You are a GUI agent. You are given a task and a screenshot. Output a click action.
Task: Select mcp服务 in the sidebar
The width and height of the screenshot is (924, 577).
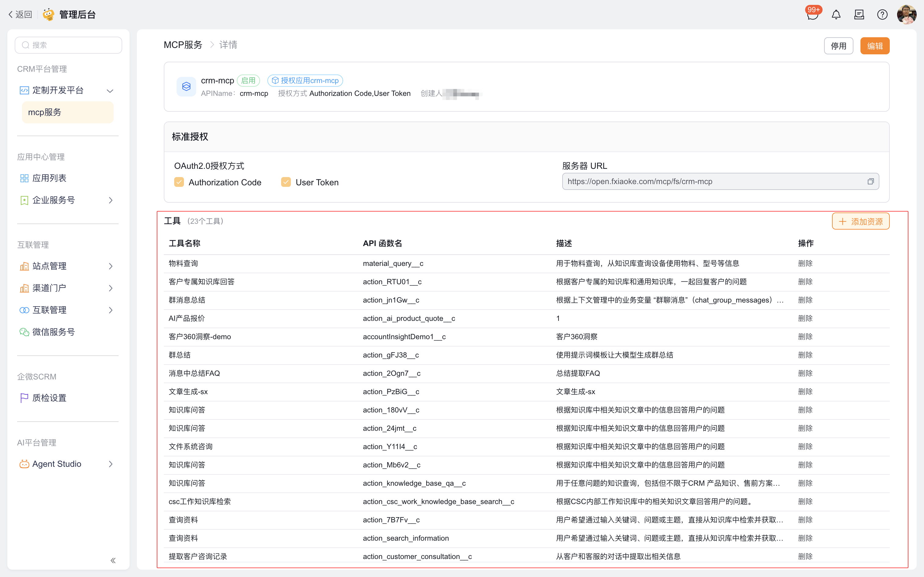tap(68, 112)
